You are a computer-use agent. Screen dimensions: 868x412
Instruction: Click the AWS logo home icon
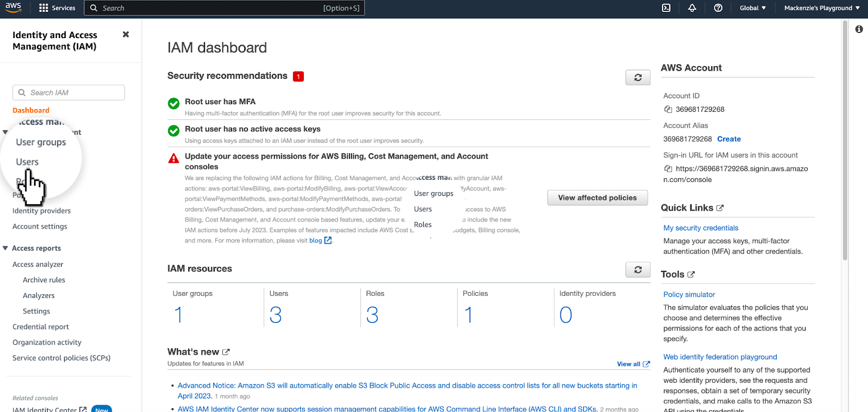13,8
